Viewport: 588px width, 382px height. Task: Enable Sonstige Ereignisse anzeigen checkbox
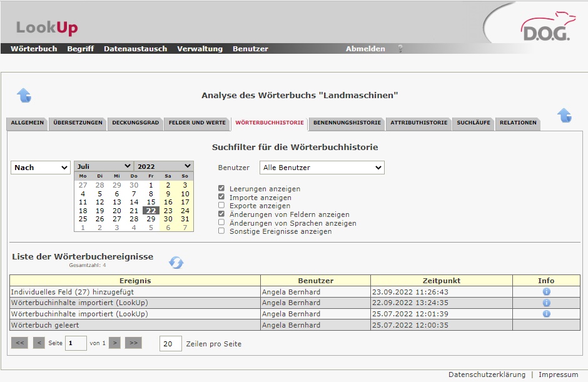[221, 231]
